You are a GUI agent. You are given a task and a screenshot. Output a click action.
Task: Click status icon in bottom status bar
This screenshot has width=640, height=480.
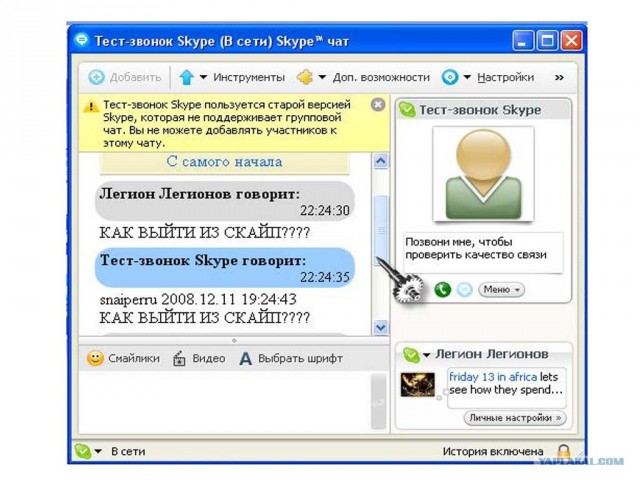[x=83, y=451]
